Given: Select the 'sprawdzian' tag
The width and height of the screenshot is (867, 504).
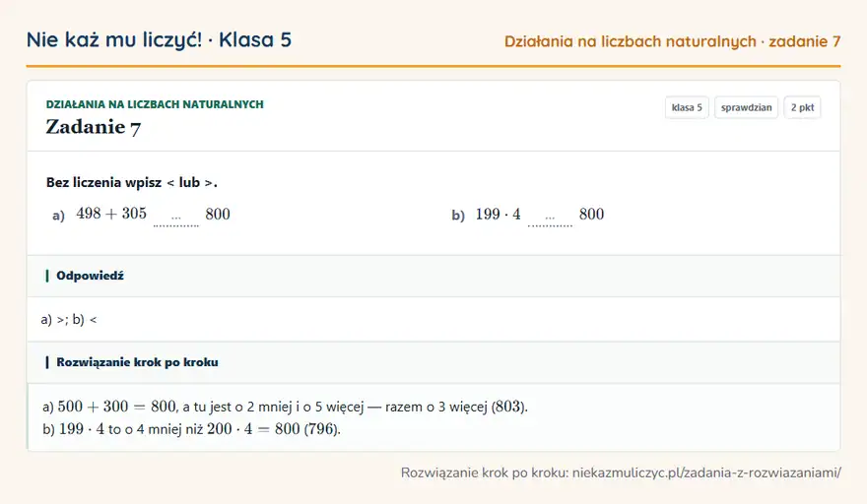Looking at the screenshot, I should pyautogui.click(x=746, y=107).
